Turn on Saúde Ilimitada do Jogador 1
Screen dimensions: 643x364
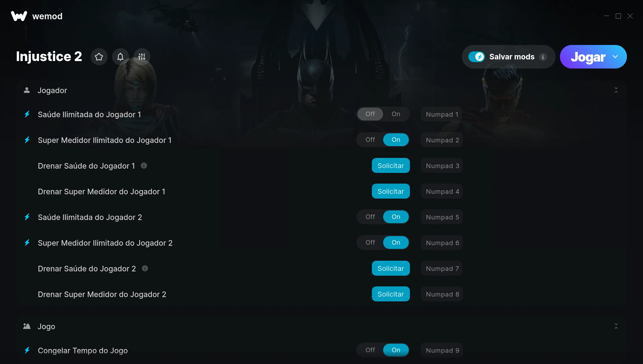click(396, 114)
